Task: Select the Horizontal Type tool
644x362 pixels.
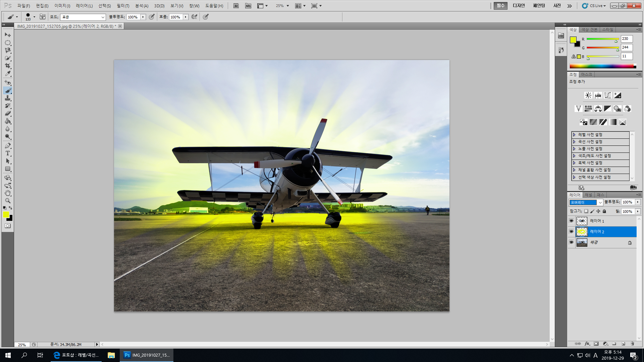Action: 7,153
